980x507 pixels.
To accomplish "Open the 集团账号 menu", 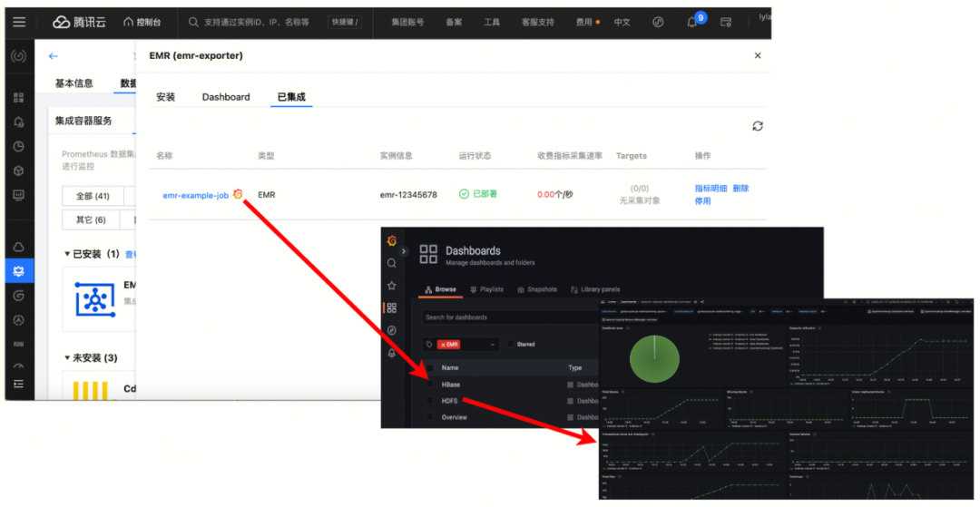I will point(407,22).
